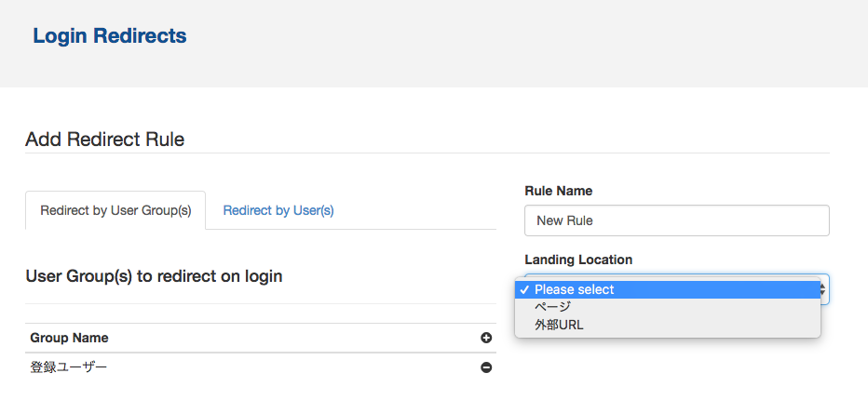The height and width of the screenshot is (400, 868).
Task: Add a group with the plus icon
Action: coord(486,338)
